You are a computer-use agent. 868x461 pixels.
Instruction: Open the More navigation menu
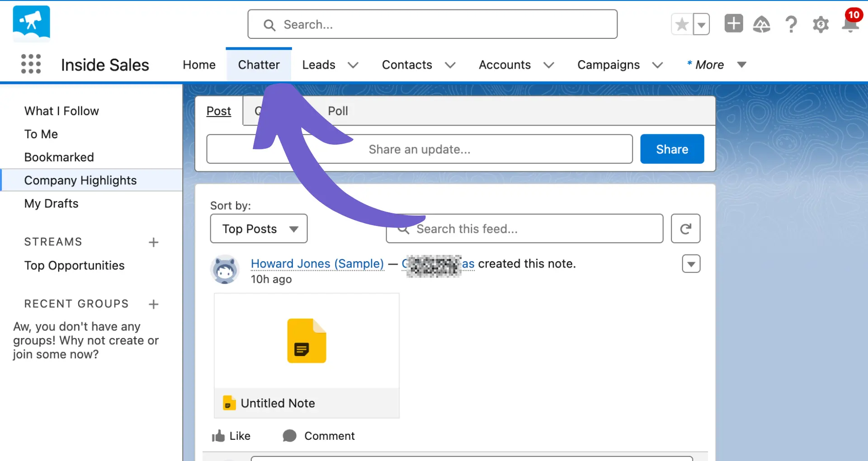click(716, 65)
